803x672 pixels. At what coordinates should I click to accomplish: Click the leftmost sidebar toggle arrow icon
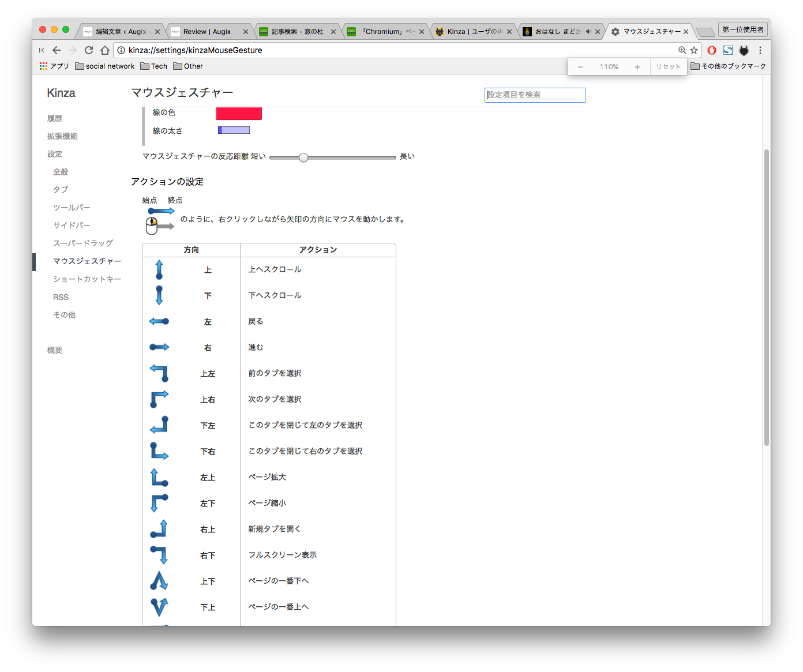tap(42, 50)
